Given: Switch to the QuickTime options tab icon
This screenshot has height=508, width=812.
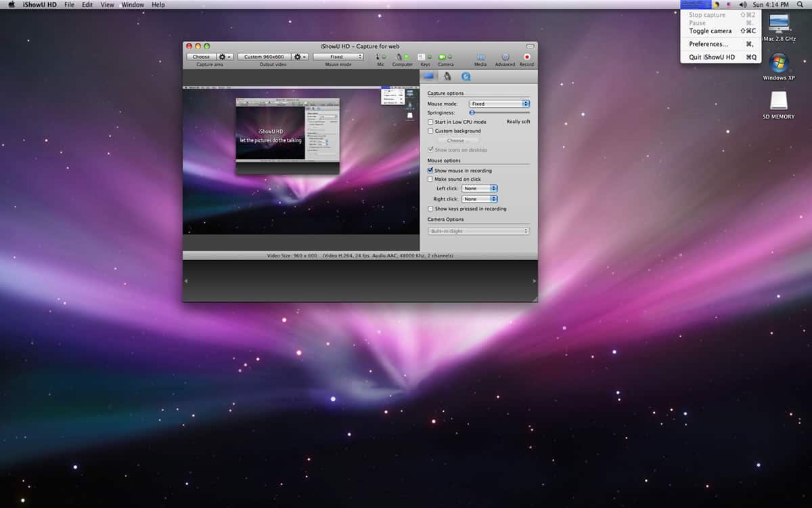Looking at the screenshot, I should coord(466,77).
